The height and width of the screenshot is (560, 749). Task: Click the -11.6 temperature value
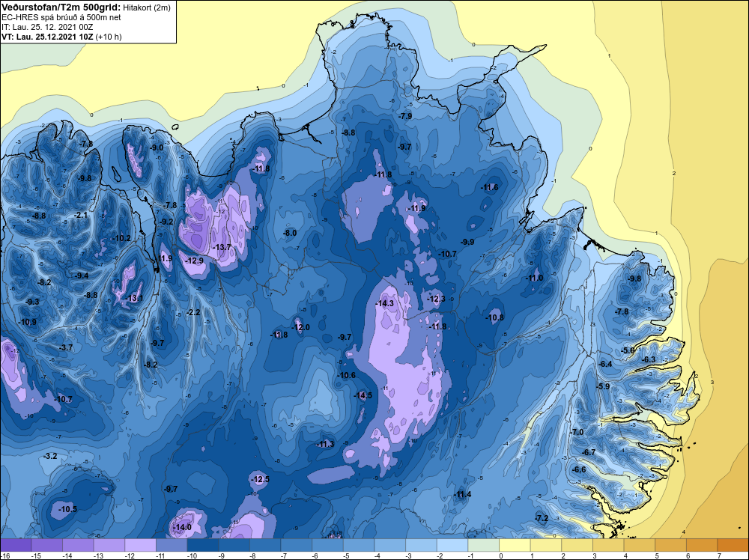coord(490,187)
